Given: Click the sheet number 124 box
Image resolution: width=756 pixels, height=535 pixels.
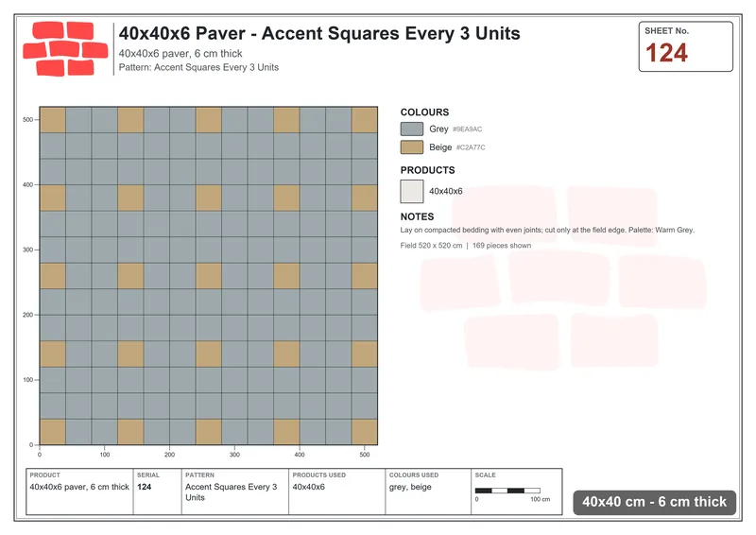Looking at the screenshot, I should (686, 47).
